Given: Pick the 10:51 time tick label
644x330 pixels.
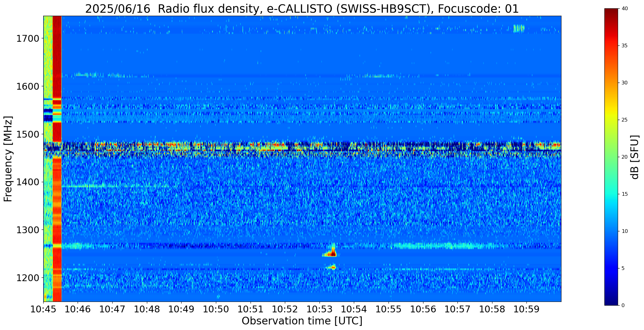Looking at the screenshot, I should point(251,309).
